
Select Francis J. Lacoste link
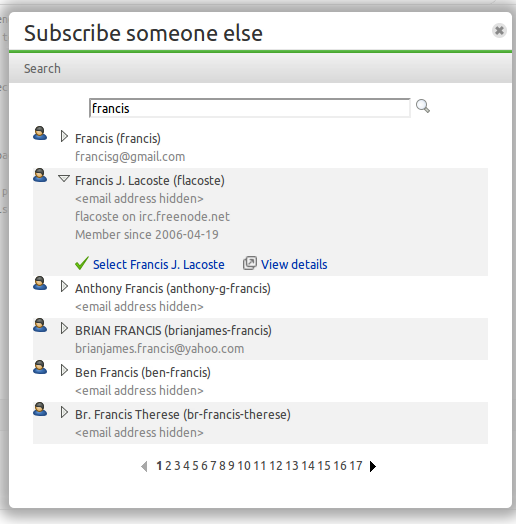[159, 264]
